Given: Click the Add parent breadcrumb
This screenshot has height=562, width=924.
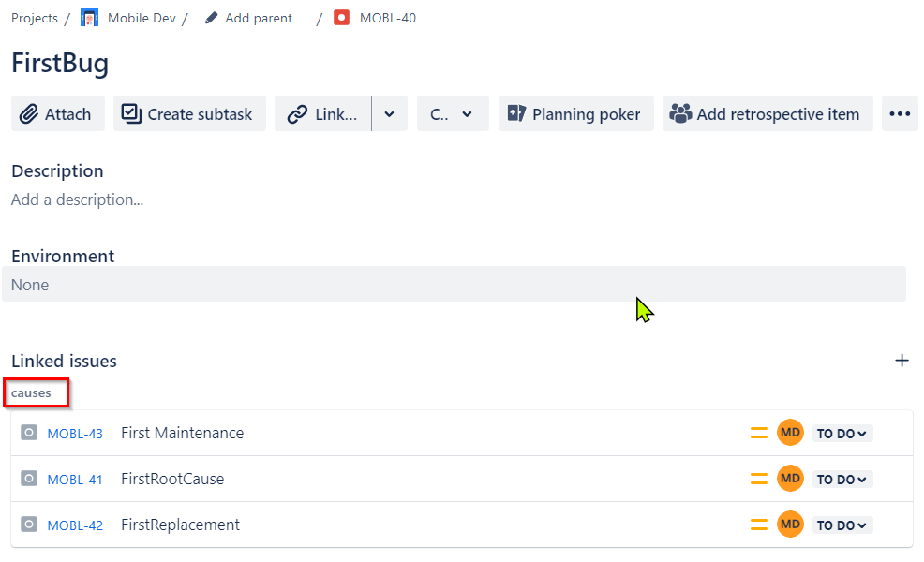Looking at the screenshot, I should tap(258, 18).
